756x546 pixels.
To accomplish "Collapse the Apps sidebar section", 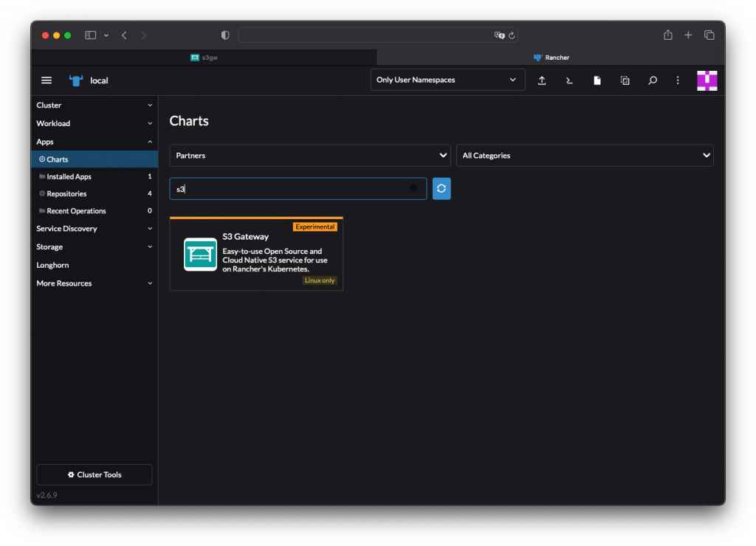I will (x=94, y=142).
